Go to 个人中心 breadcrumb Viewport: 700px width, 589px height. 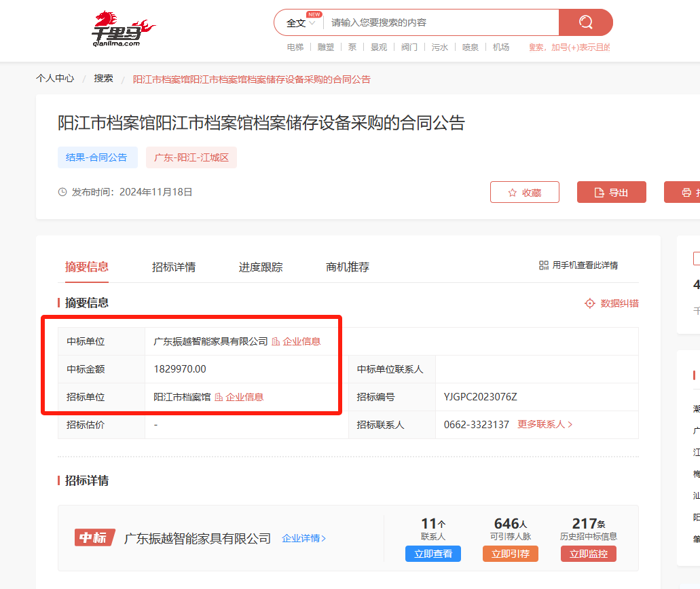tap(55, 79)
